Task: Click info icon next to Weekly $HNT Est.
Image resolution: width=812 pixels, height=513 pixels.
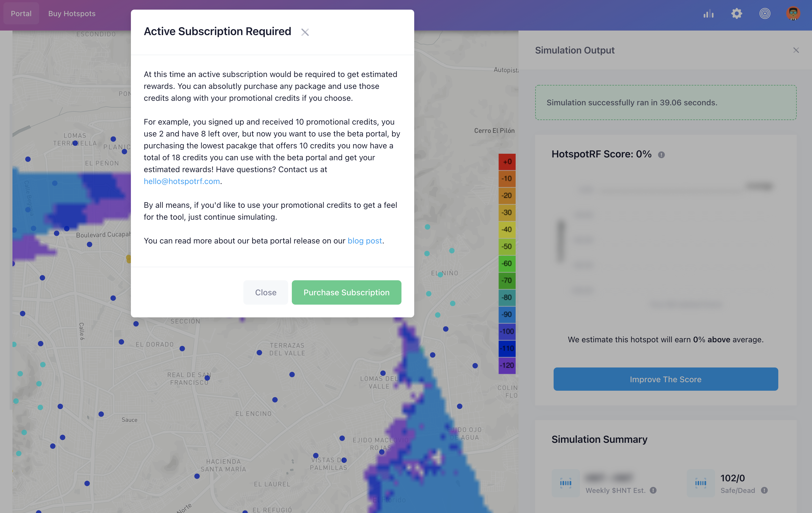Action: tap(653, 490)
